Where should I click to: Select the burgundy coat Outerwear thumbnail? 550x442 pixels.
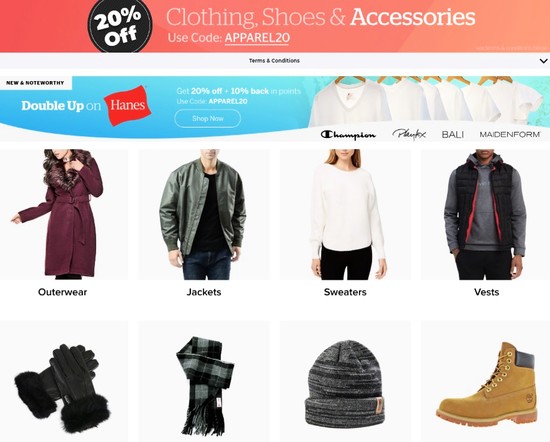[64, 214]
